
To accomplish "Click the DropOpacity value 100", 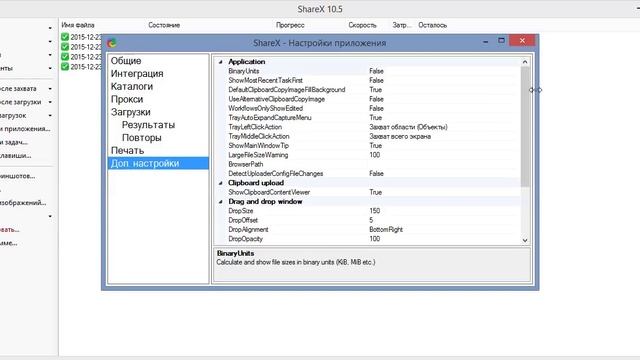I will (x=374, y=239).
